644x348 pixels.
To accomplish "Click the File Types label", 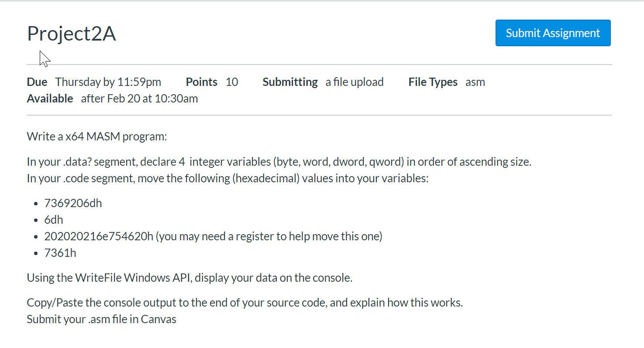I will [x=433, y=82].
